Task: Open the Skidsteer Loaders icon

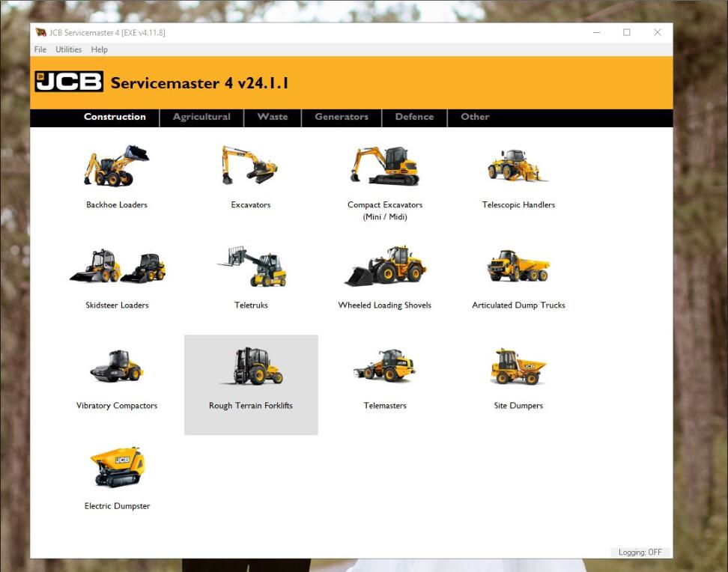Action: coord(118,266)
